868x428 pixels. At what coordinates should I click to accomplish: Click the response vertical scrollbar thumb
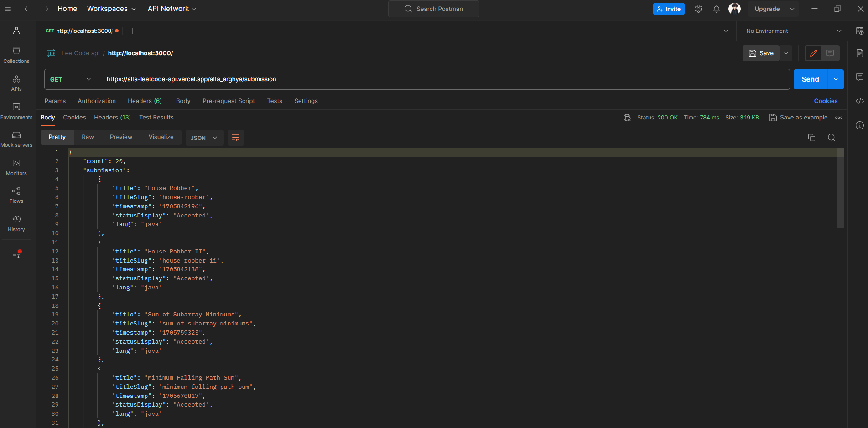point(840,188)
